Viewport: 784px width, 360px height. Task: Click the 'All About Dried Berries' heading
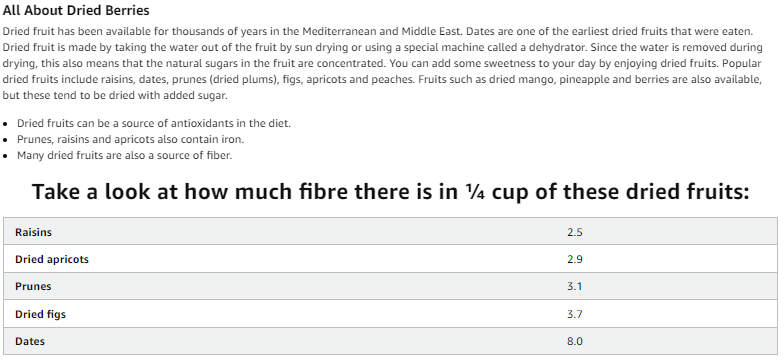click(76, 10)
